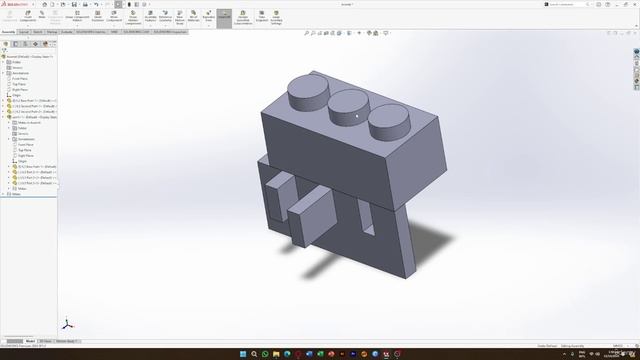
Task: Click the Zoom to Area icon
Action: click(x=313, y=33)
